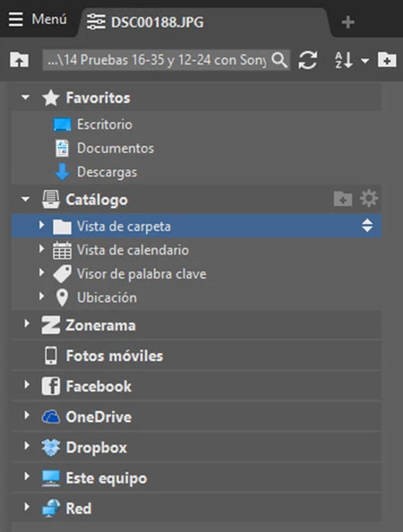Create a new folder with the toolbar icon
The height and width of the screenshot is (532, 403).
tap(387, 60)
